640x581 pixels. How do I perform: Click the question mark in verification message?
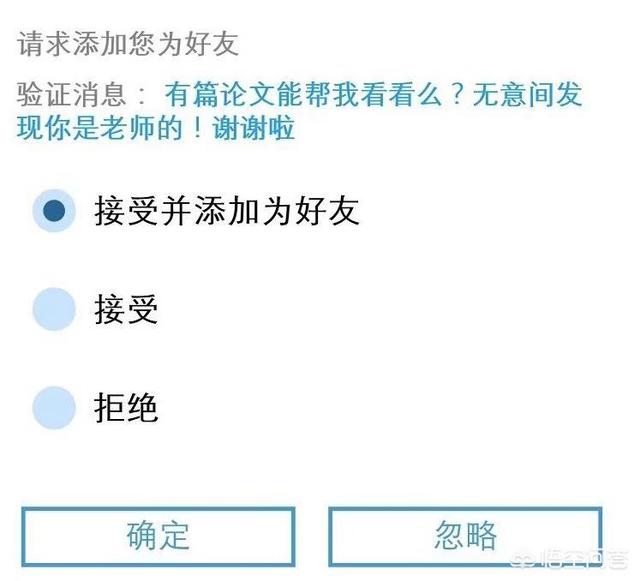coord(458,94)
